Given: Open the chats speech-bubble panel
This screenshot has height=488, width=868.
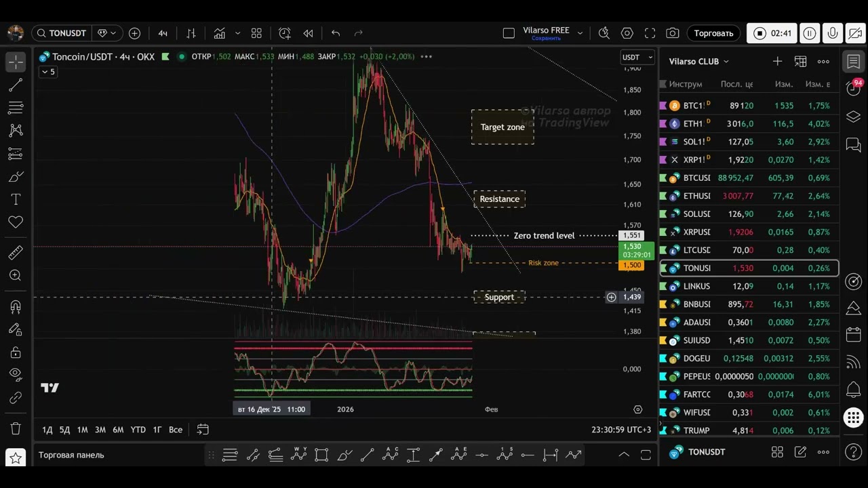Looking at the screenshot, I should (854, 144).
